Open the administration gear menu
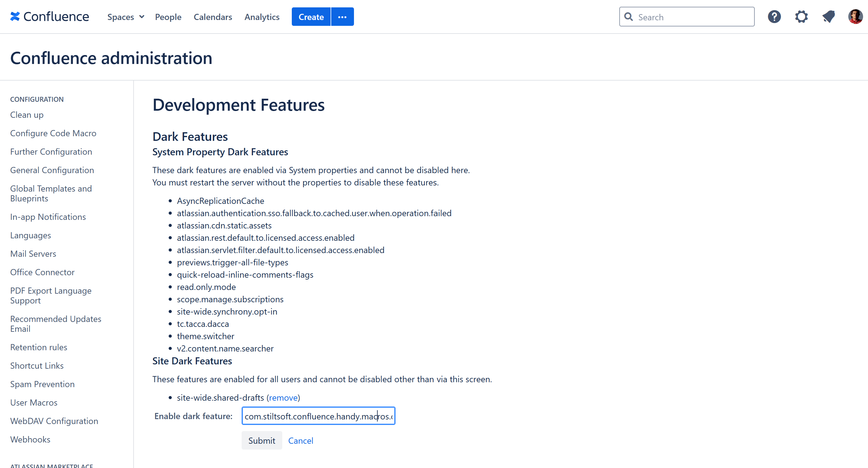The height and width of the screenshot is (468, 868). pyautogui.click(x=801, y=17)
